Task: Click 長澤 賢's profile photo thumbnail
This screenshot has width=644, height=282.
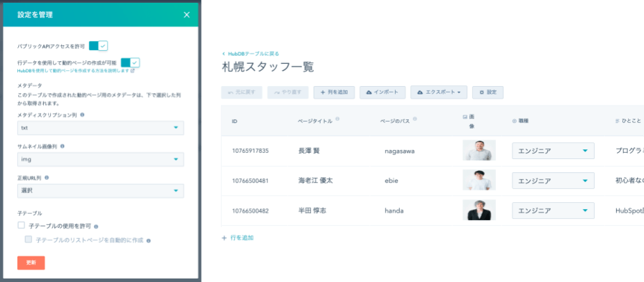Action: [x=478, y=151]
